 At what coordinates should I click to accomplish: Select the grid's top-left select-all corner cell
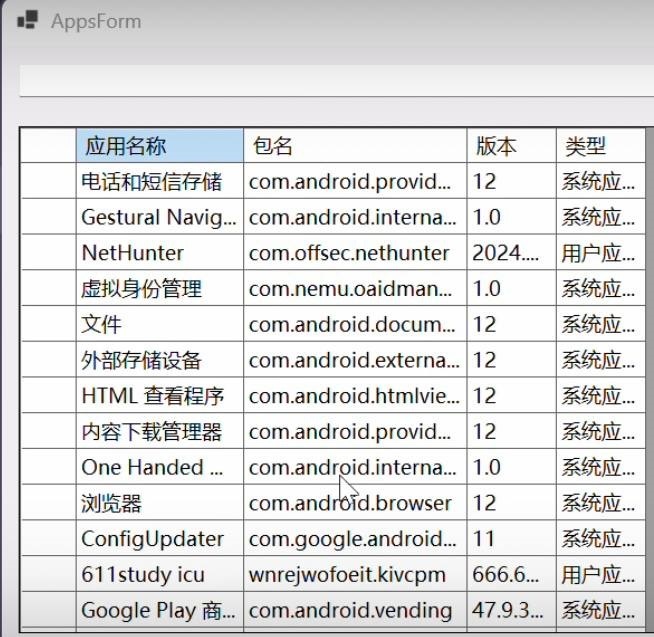[48, 146]
